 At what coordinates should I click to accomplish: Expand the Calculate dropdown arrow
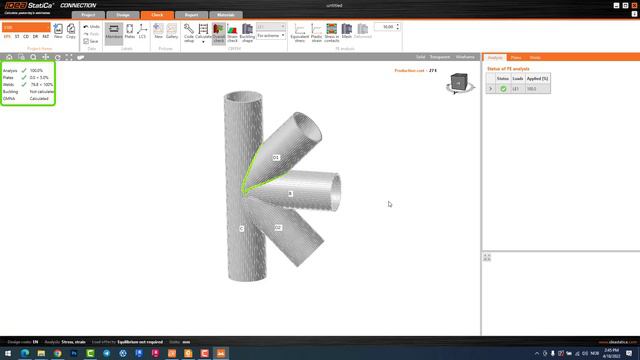coord(203,42)
